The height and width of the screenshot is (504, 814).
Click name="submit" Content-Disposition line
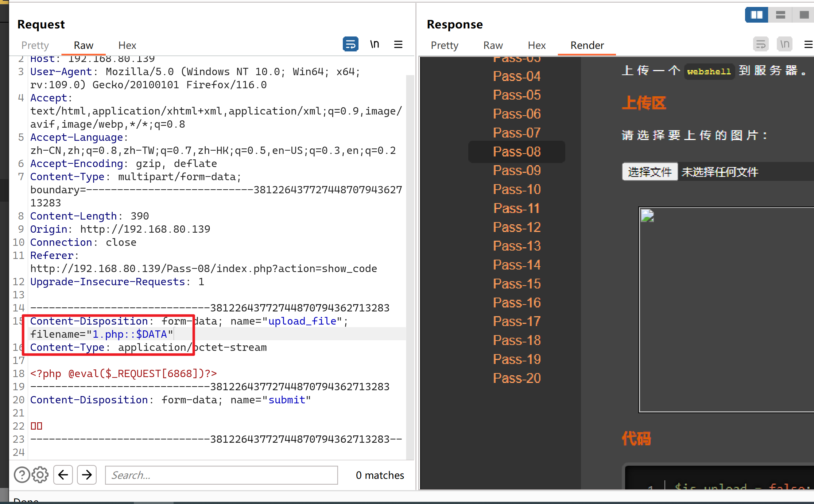[x=171, y=400]
